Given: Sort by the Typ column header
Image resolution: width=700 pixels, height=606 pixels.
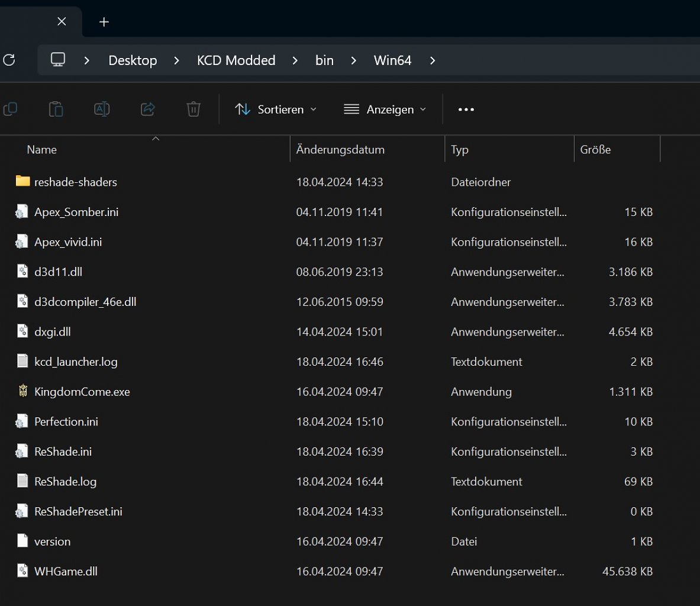Looking at the screenshot, I should click(459, 150).
